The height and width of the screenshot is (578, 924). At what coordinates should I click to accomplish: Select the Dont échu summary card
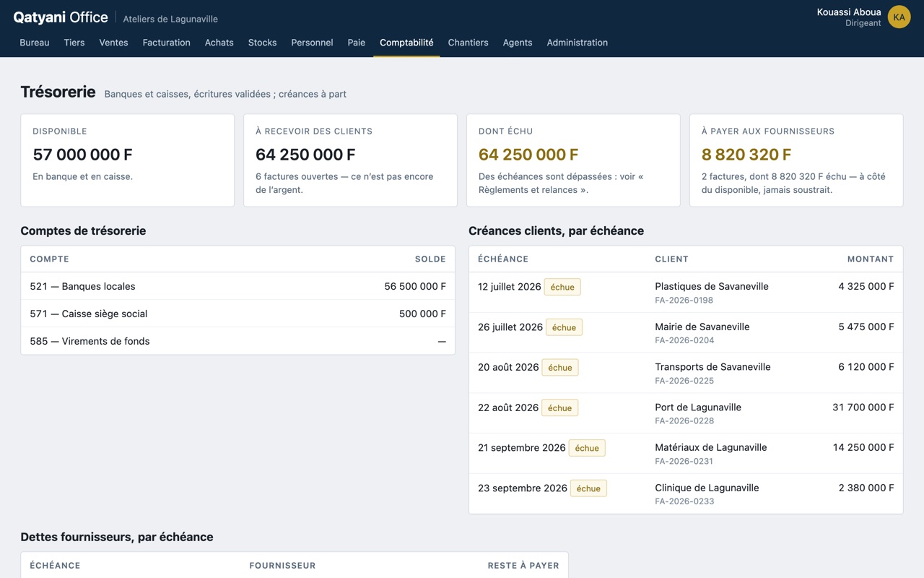coord(573,160)
